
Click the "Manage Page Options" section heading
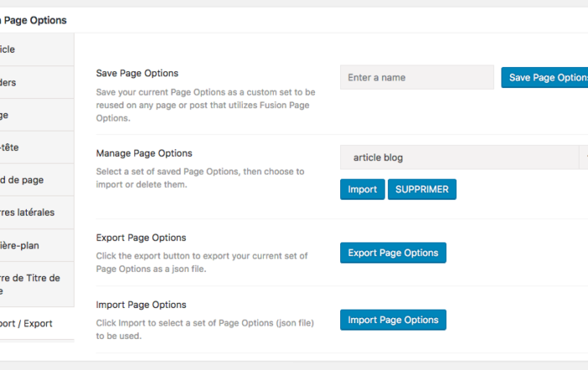tap(144, 154)
